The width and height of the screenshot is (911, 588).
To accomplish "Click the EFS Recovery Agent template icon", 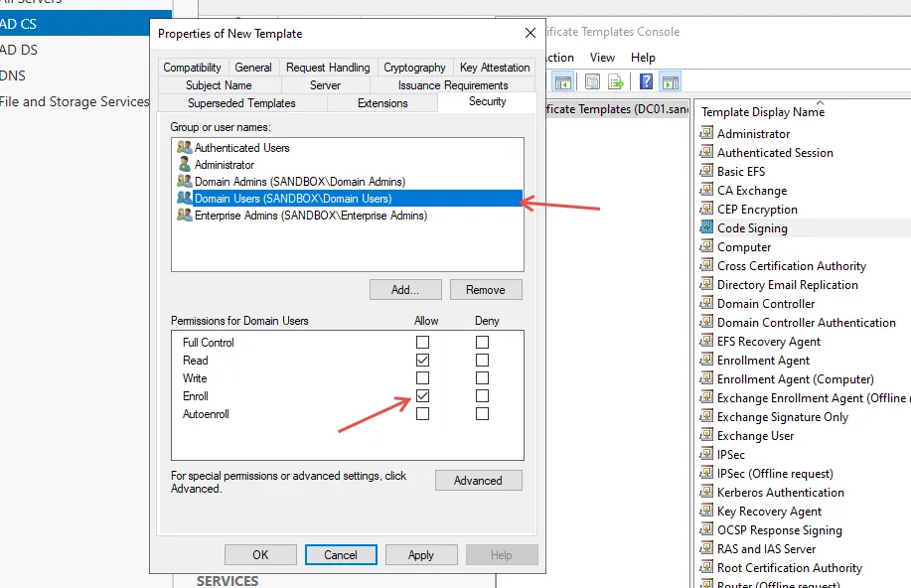I will [x=706, y=342].
